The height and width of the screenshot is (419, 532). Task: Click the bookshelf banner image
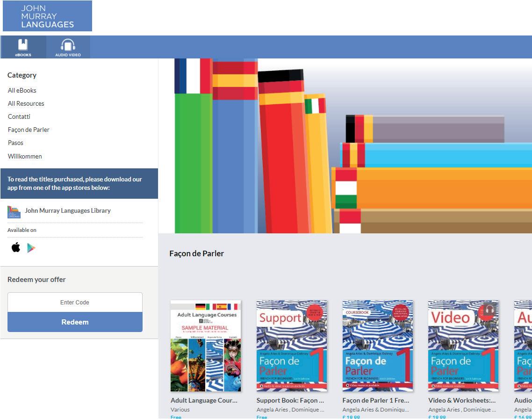point(345,146)
